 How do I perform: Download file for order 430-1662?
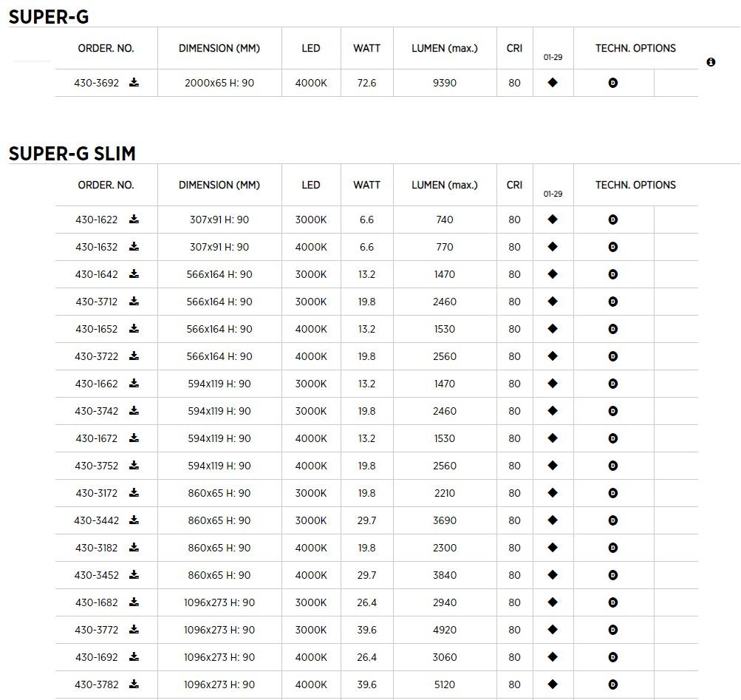134,384
